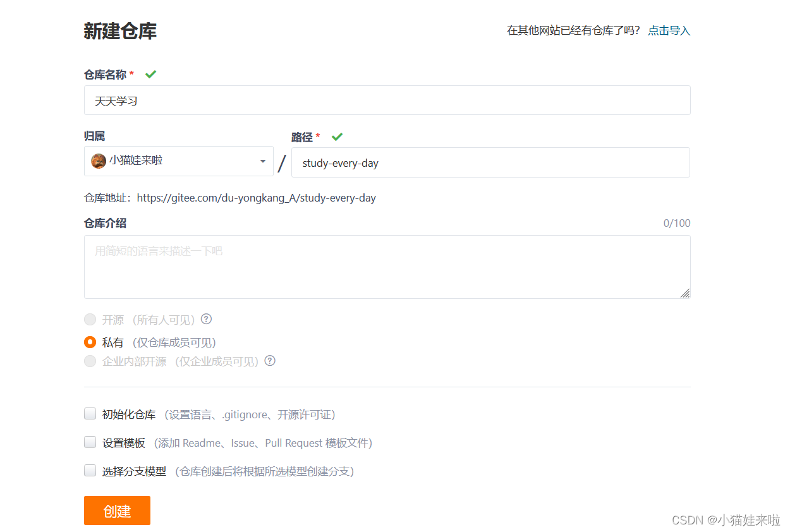Select 私有 (仅仓库成员可见) radio button

click(x=90, y=342)
